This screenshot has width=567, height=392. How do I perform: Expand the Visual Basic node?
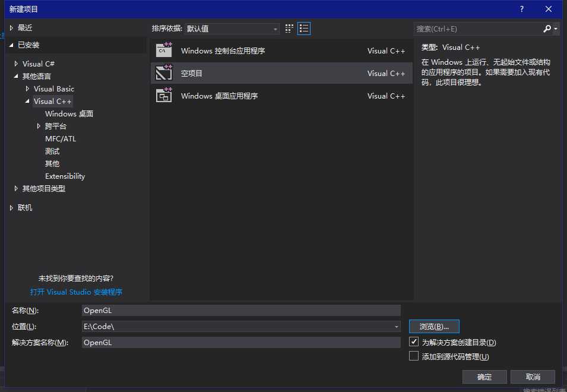[x=27, y=88]
